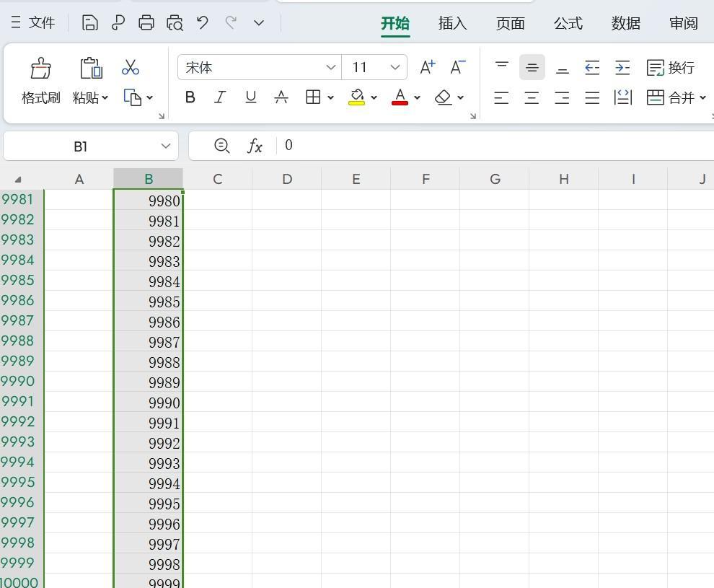This screenshot has width=714, height=588.
Task: Open the 文件 menu
Action: click(x=32, y=22)
